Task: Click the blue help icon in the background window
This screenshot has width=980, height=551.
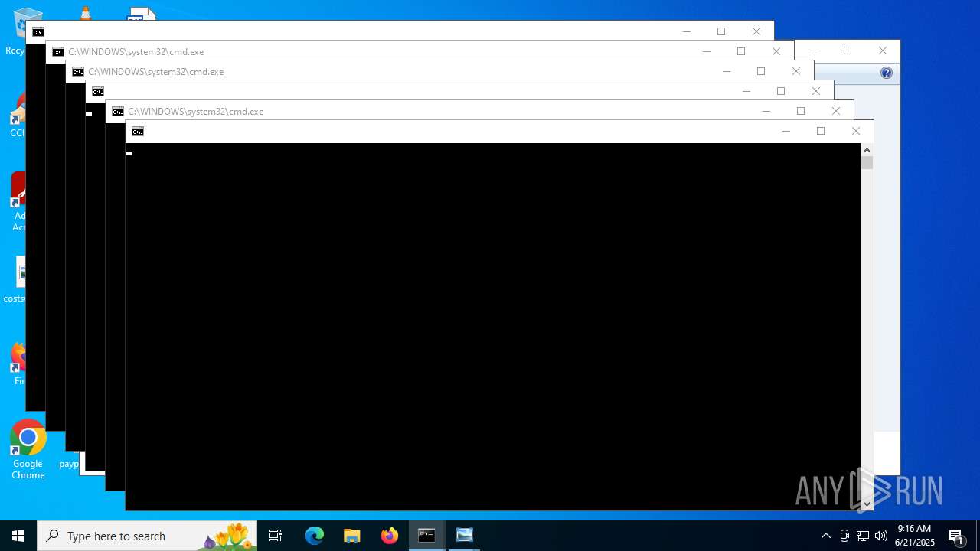Action: point(887,73)
